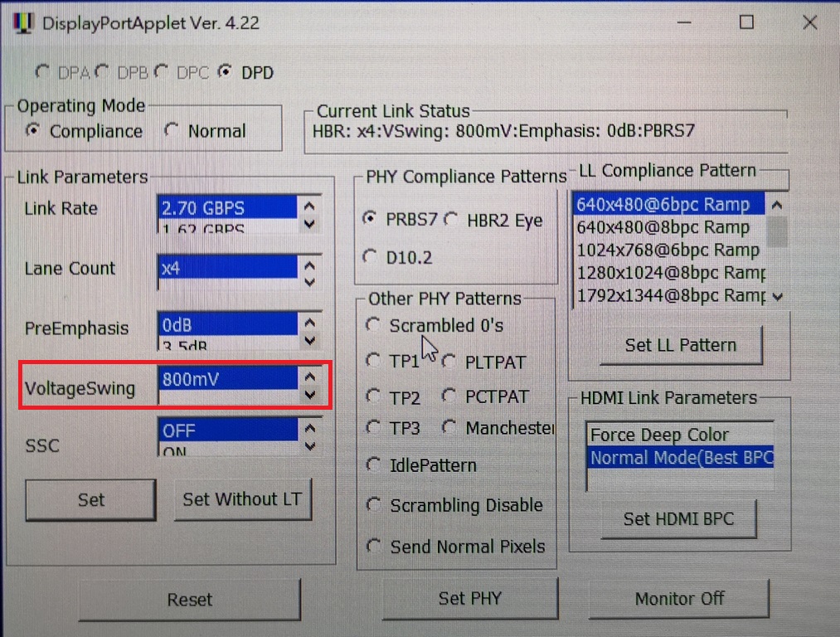
Task: Select the DPC port radio button
Action: click(x=161, y=71)
